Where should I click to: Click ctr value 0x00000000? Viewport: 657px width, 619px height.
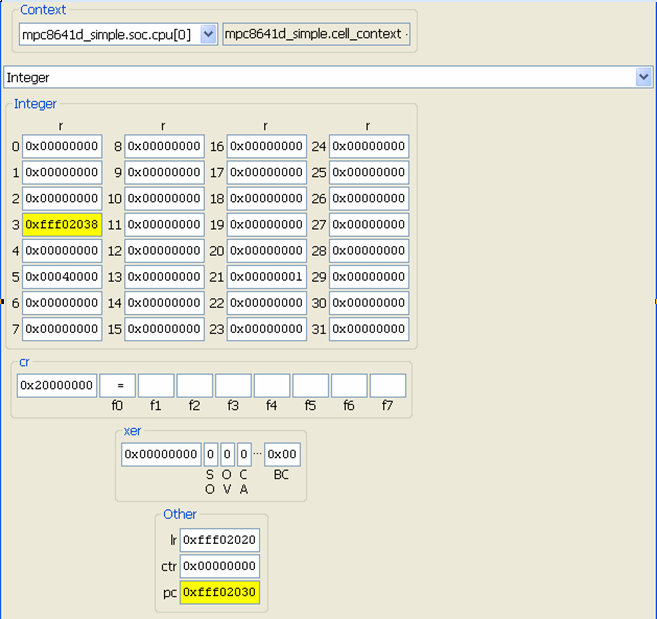(x=220, y=566)
